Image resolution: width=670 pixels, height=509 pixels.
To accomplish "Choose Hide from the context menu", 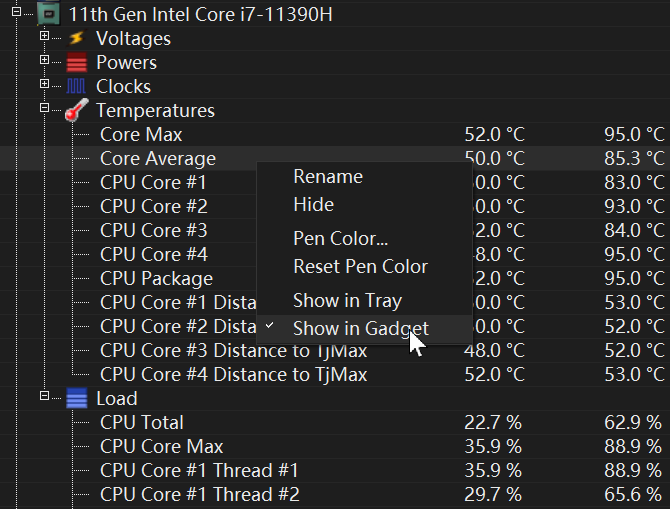I will pyautogui.click(x=364, y=204).
